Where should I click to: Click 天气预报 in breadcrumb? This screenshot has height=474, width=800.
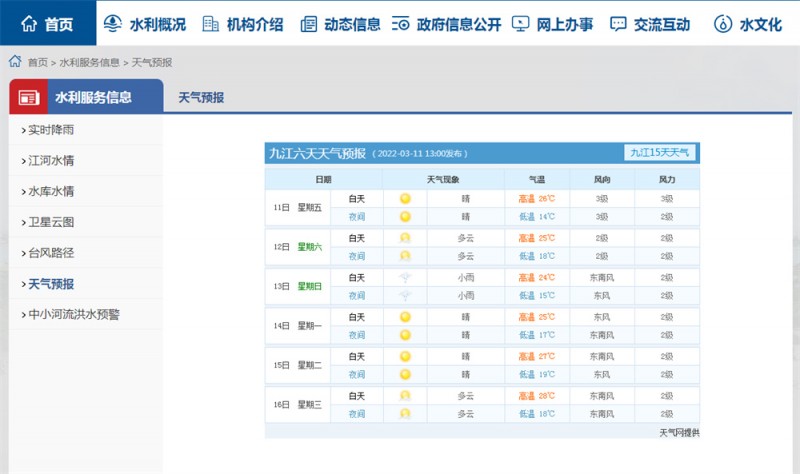click(x=152, y=62)
